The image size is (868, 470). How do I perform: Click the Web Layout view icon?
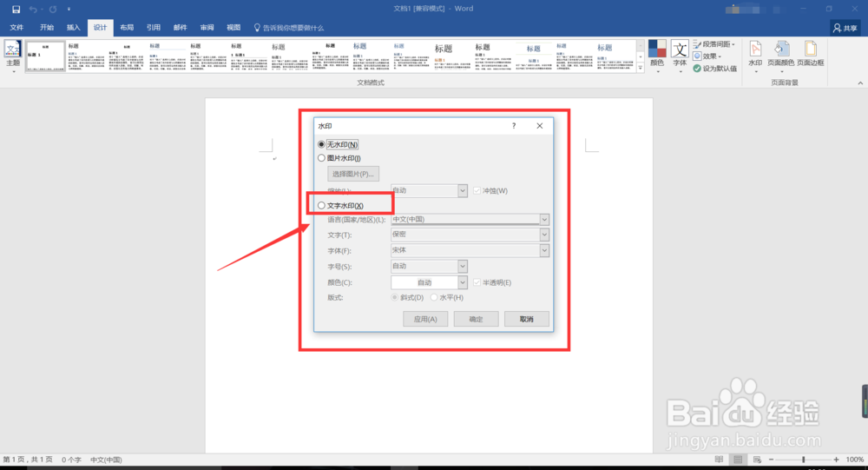[757, 460]
